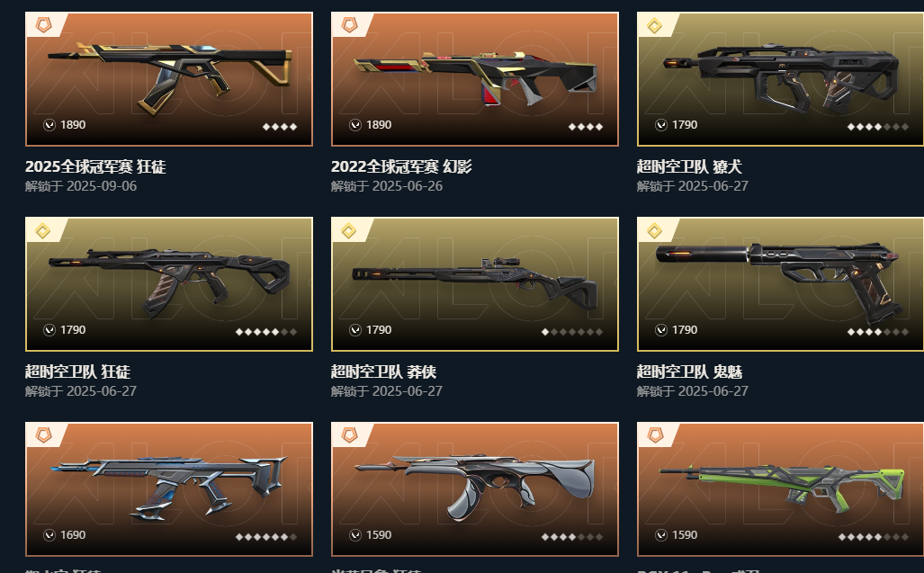Click the VP currency icon on the 2025全球冠军赛 狂徒 card
The height and width of the screenshot is (573, 924).
(x=49, y=125)
